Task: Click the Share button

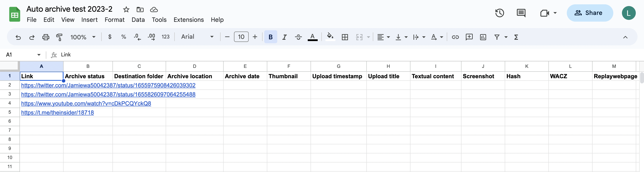Action: (590, 13)
